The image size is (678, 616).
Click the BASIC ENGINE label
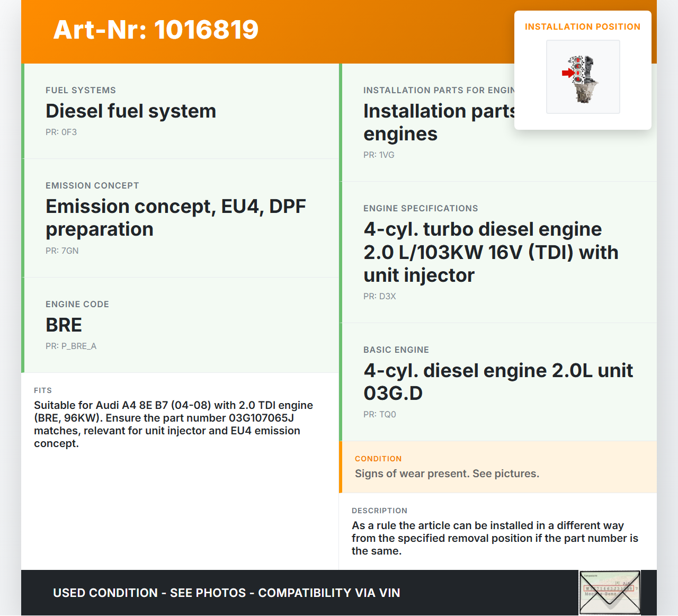click(x=396, y=350)
